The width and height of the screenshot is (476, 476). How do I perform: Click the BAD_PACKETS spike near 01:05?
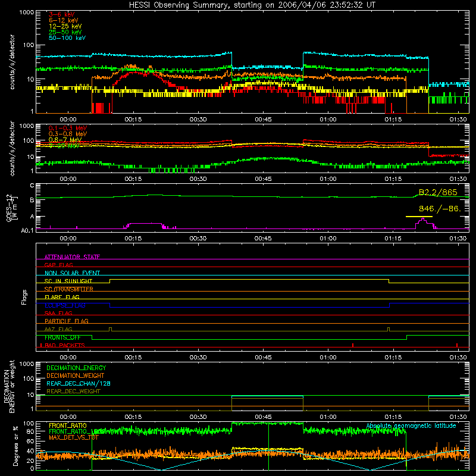(x=353, y=345)
